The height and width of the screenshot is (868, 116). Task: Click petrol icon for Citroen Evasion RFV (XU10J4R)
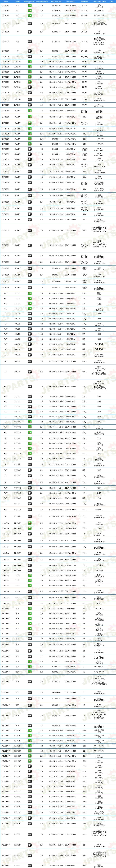pyautogui.click(x=30, y=77)
